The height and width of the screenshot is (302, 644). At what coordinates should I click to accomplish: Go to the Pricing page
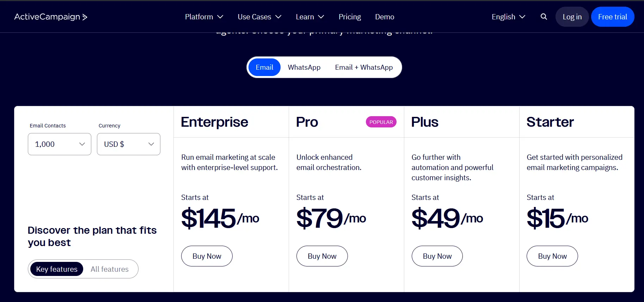coord(350,17)
